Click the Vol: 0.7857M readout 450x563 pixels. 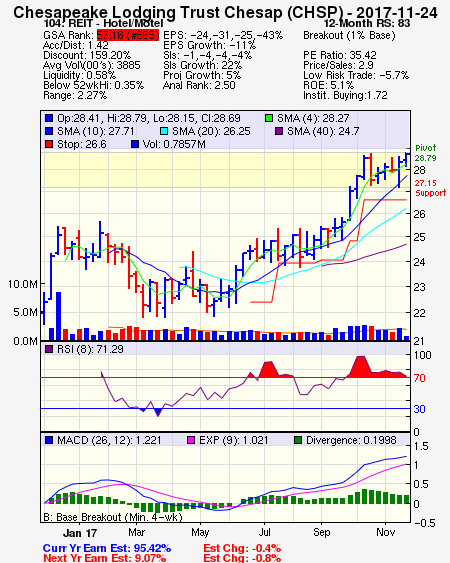174,144
